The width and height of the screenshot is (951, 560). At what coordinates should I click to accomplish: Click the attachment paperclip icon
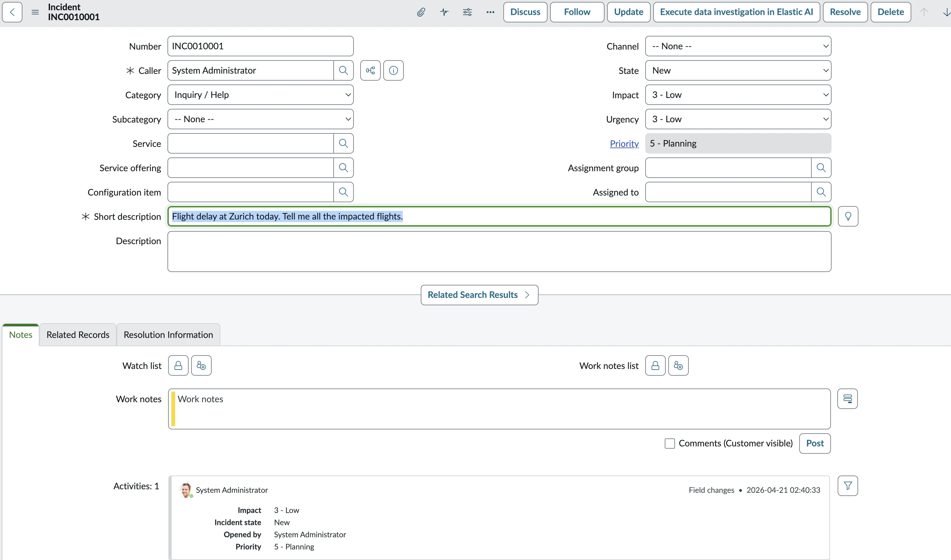click(421, 12)
